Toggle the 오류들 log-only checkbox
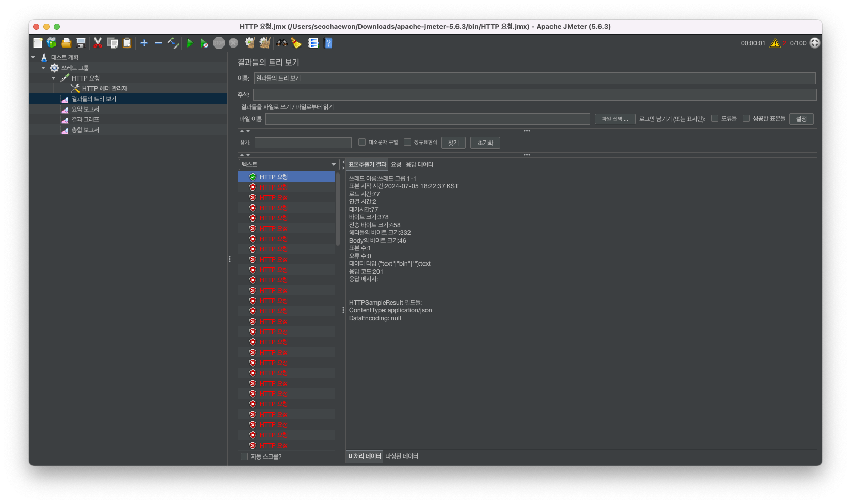 [715, 118]
